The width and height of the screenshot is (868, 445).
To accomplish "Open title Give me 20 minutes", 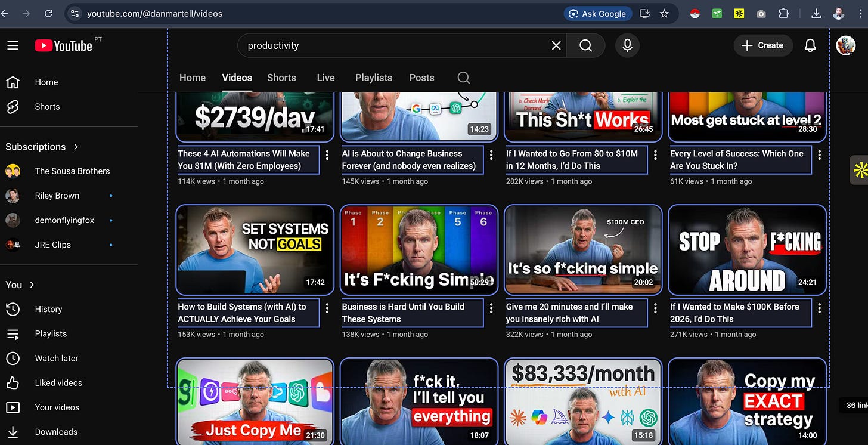I will (x=576, y=313).
